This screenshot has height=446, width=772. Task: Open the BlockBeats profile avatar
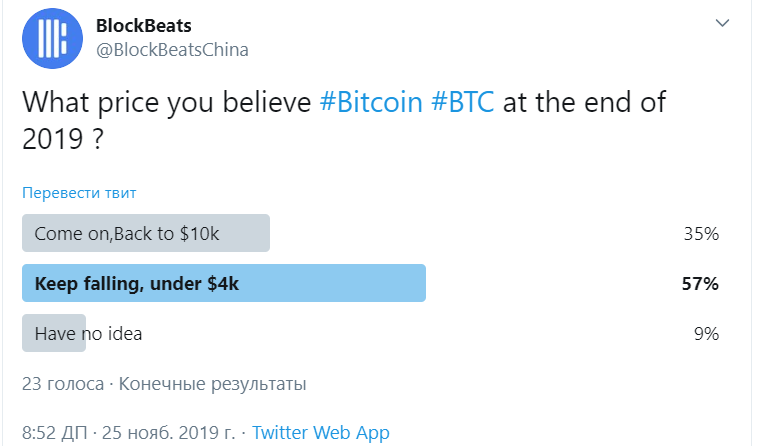[x=52, y=38]
